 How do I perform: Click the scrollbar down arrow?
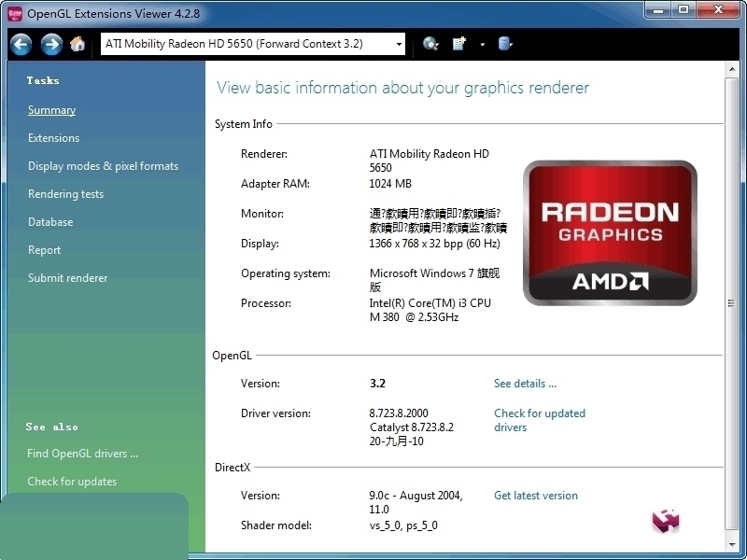(732, 545)
